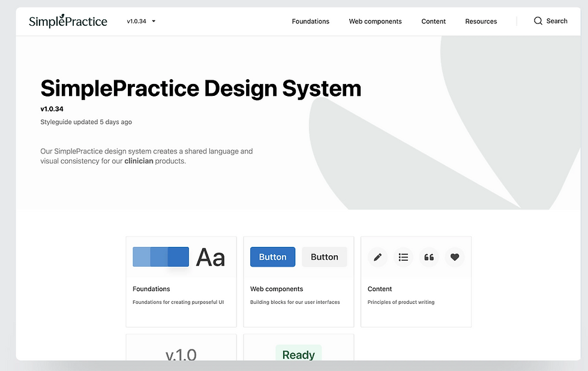Click the Aa typography sample

coord(211,258)
